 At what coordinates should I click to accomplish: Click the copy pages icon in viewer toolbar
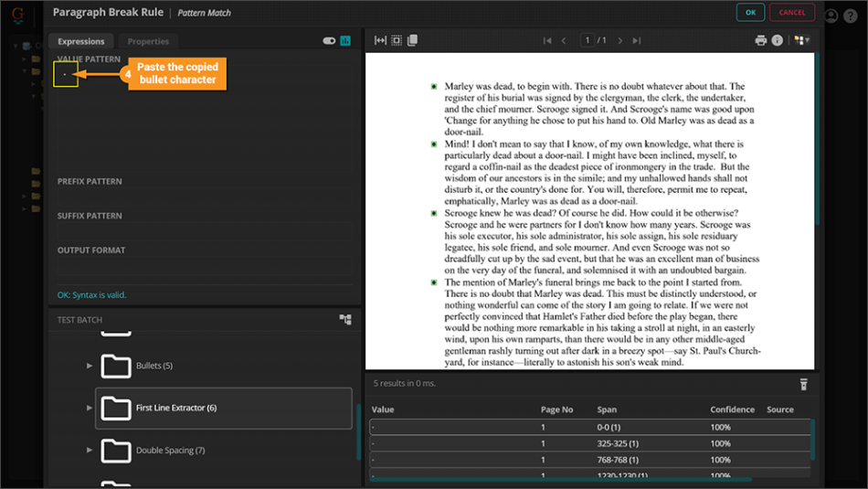click(412, 40)
